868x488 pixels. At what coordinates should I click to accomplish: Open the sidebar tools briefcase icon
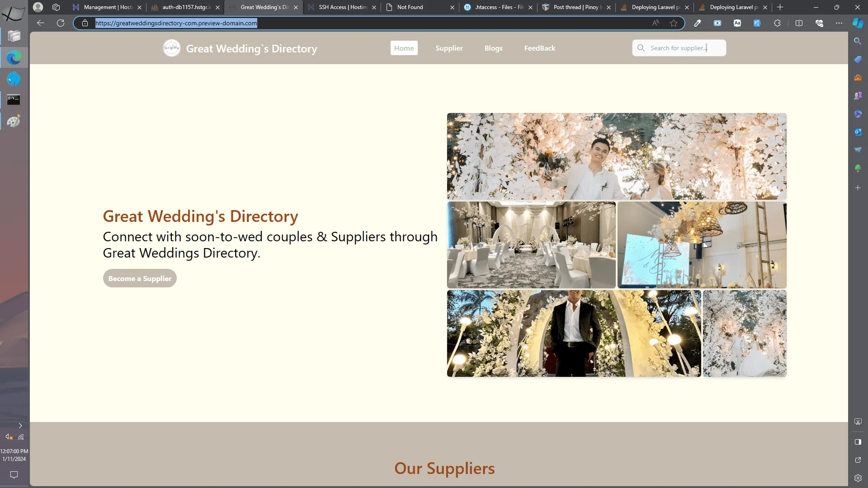pyautogui.click(x=858, y=78)
